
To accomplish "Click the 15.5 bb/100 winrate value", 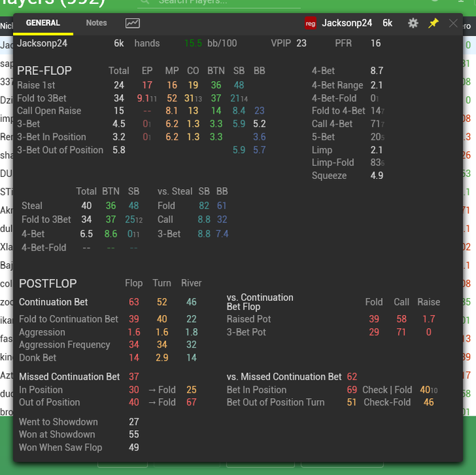I will [x=193, y=43].
